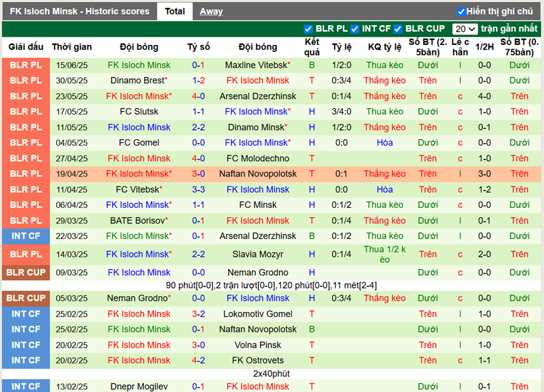Click Arsenal Dzerzhinsk on 22/03/25 row

point(258,236)
